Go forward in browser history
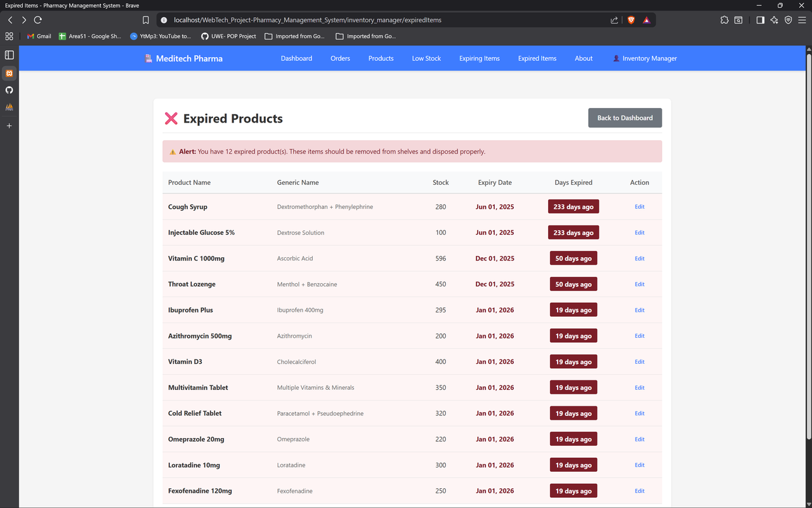The width and height of the screenshot is (812, 508). click(x=24, y=20)
